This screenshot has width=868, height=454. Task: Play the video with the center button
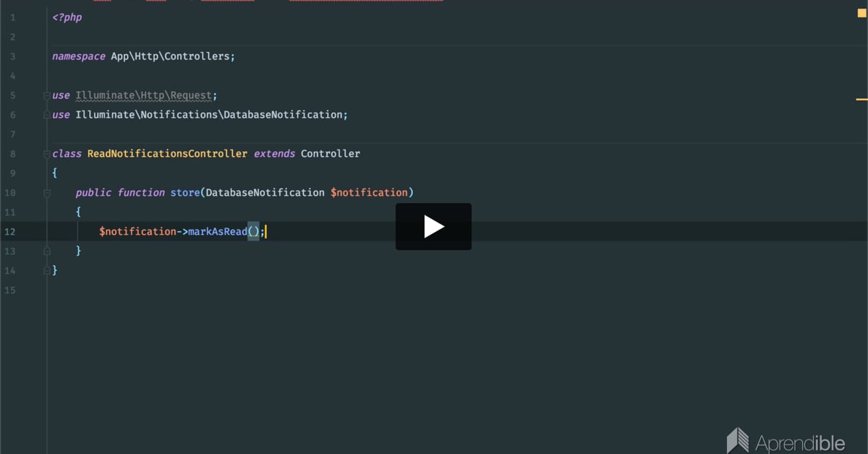point(433,226)
